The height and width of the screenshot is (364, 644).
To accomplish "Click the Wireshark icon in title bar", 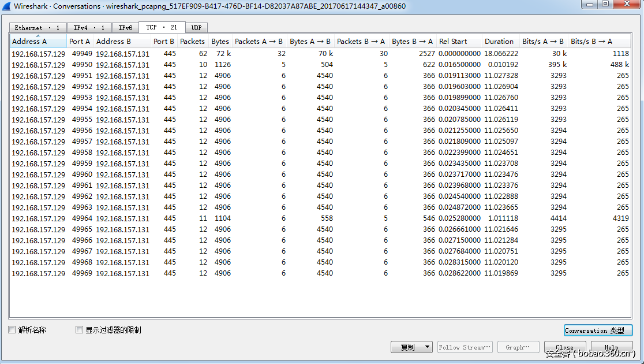I will click(x=6, y=6).
